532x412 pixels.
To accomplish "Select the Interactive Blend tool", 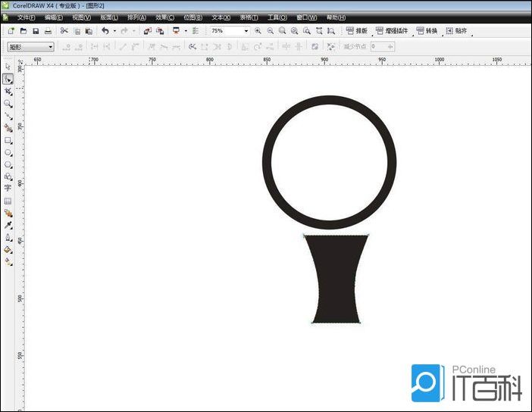I will pos(8,213).
